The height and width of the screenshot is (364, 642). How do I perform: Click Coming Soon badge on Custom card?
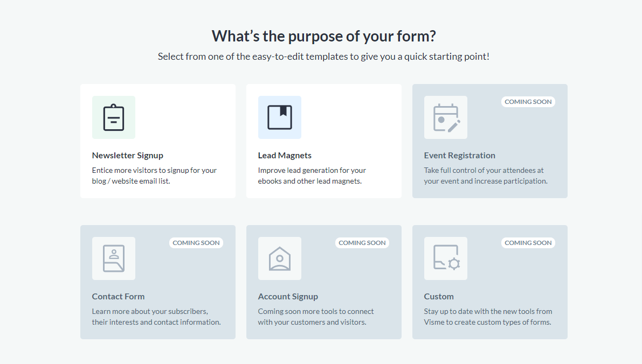pyautogui.click(x=528, y=243)
